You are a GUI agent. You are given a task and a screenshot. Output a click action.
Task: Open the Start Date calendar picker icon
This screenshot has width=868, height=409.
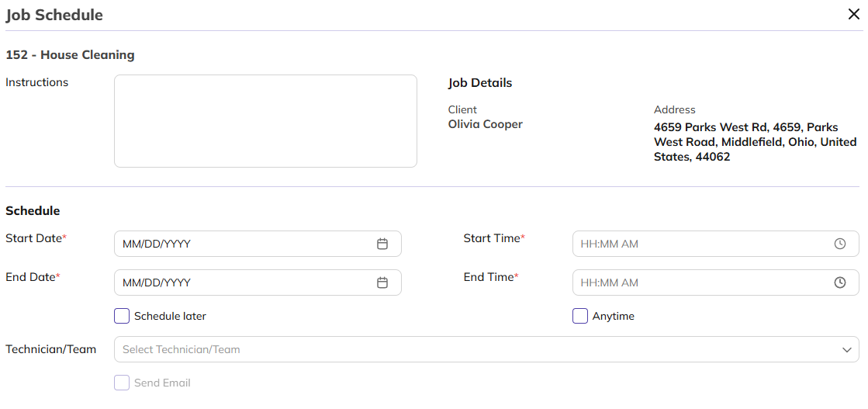coord(382,244)
